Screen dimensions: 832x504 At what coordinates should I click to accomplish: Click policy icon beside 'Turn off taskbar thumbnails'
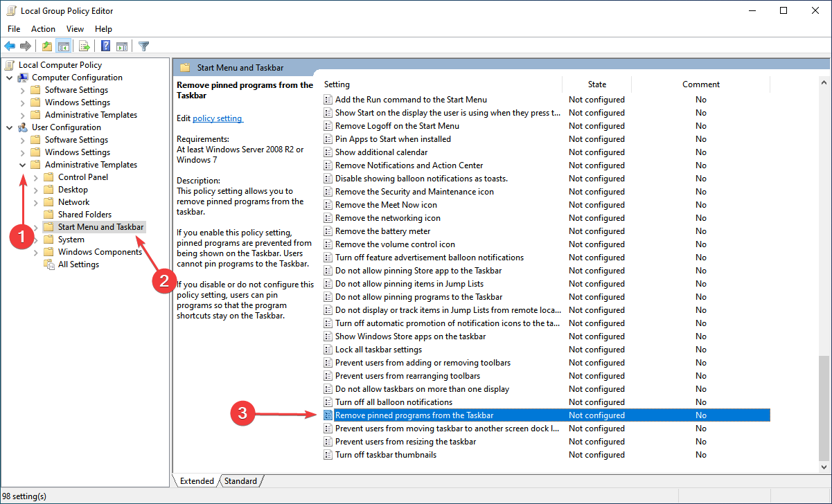(x=328, y=455)
